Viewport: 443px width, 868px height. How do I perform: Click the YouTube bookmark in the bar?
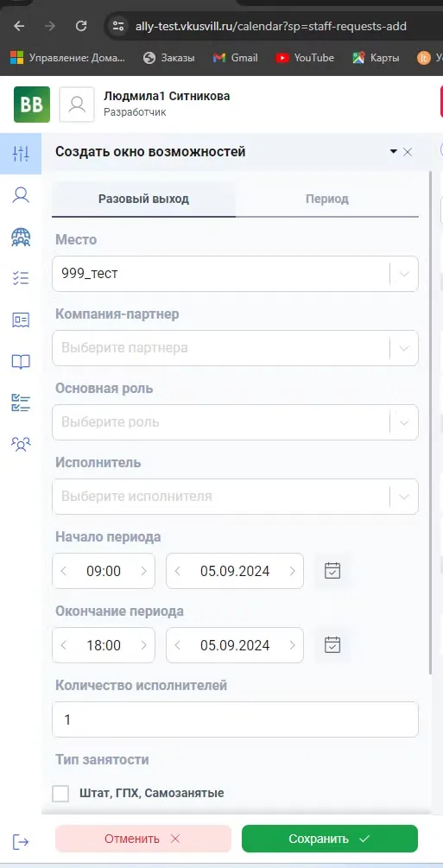pyautogui.click(x=305, y=58)
